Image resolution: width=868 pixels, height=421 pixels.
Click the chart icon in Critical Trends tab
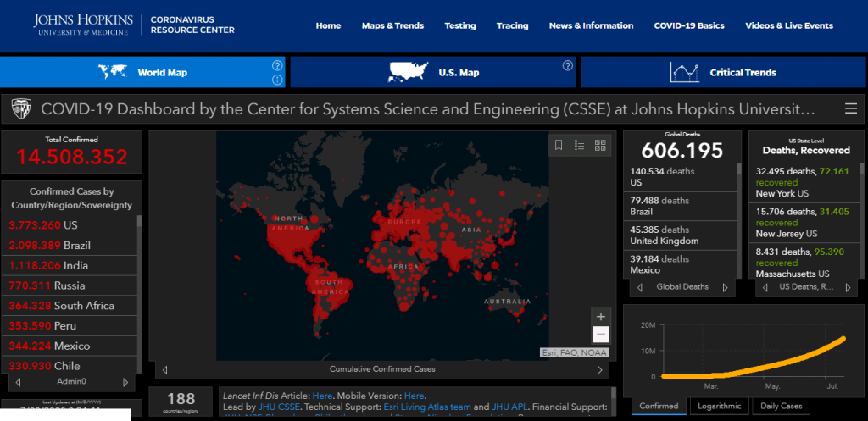pos(685,72)
